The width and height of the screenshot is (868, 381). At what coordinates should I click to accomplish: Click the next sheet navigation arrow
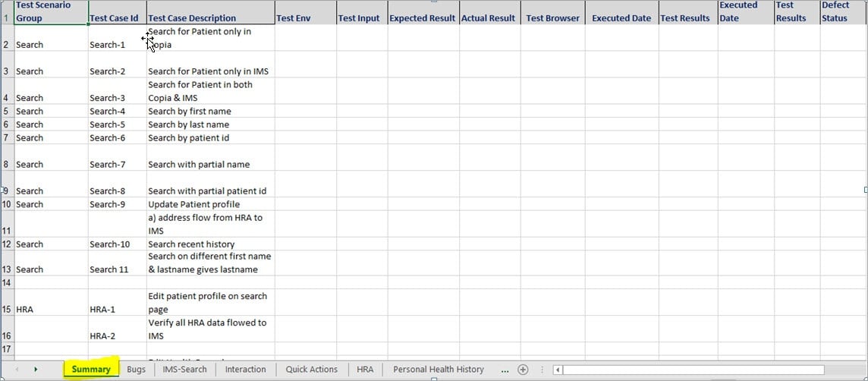[36, 370]
